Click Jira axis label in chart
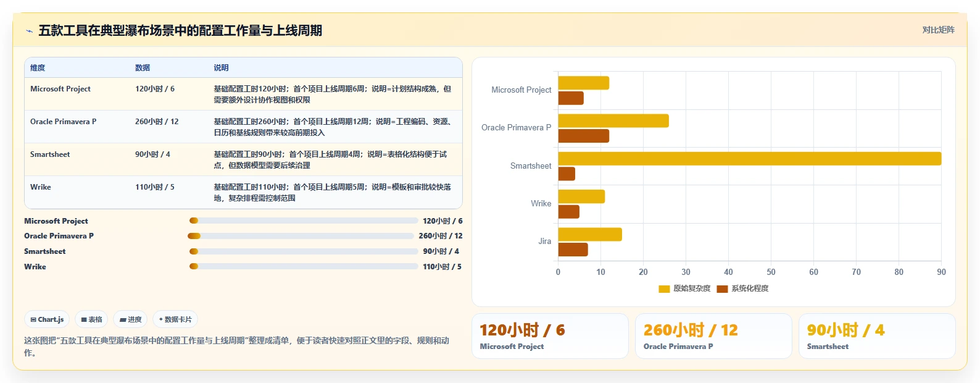The width and height of the screenshot is (980, 383). pos(544,242)
